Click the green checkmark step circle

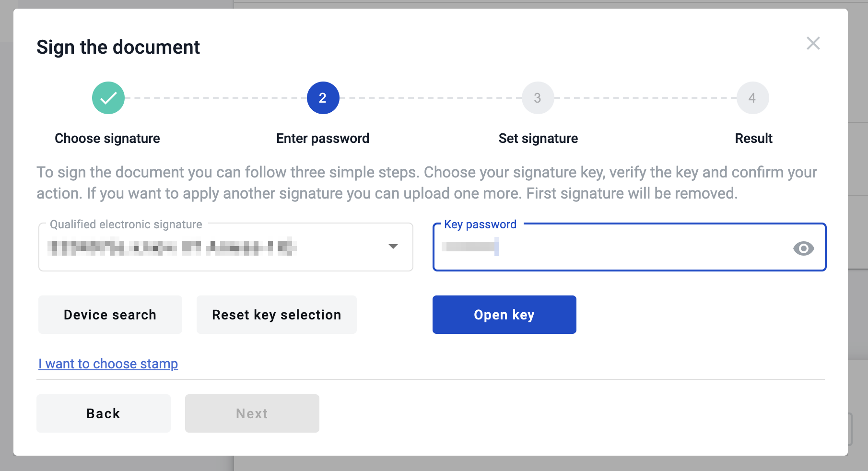[108, 98]
